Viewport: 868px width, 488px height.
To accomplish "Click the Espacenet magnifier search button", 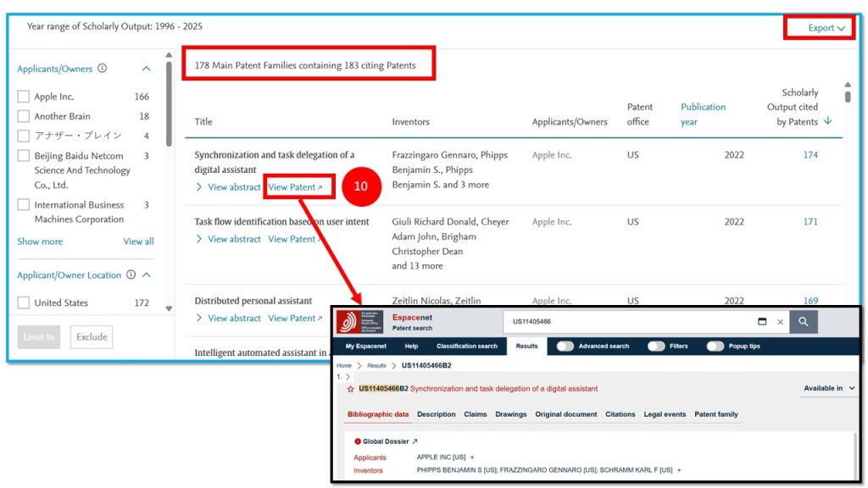I will pos(804,321).
